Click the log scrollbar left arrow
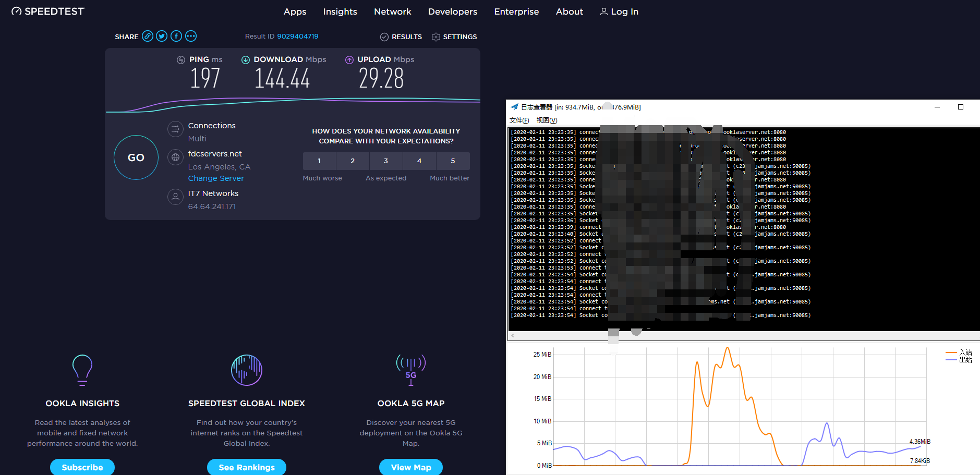The width and height of the screenshot is (980, 475). [513, 336]
